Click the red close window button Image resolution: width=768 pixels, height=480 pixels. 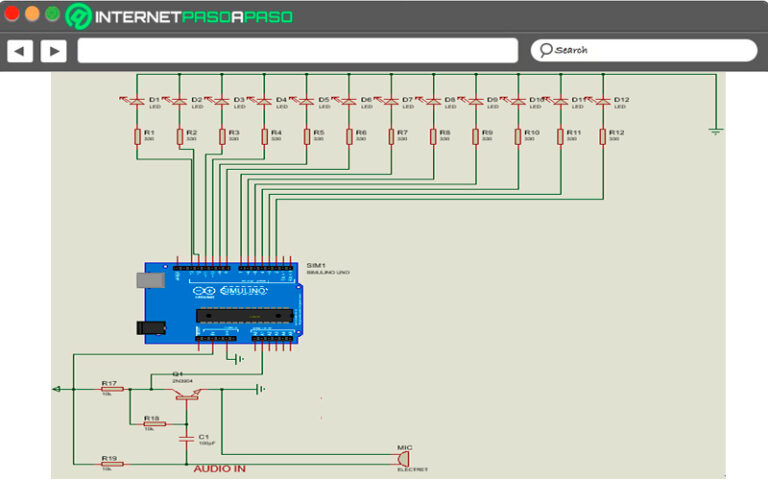coord(12,14)
